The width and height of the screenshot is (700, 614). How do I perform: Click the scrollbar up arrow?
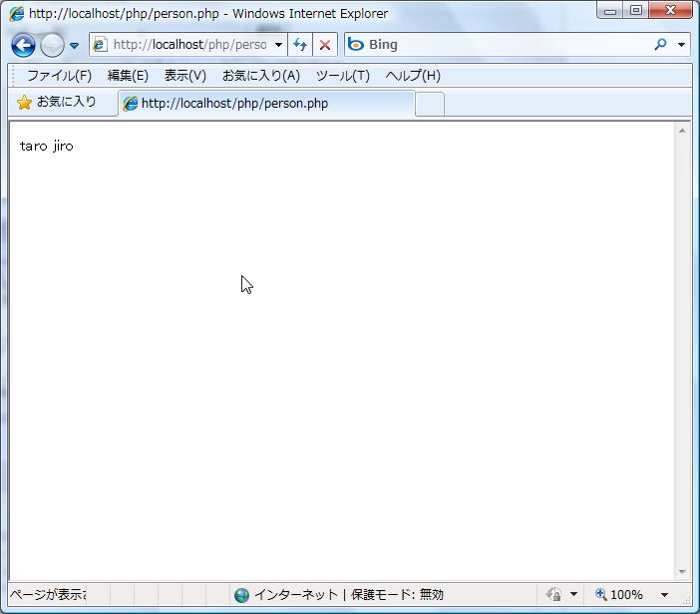point(682,131)
